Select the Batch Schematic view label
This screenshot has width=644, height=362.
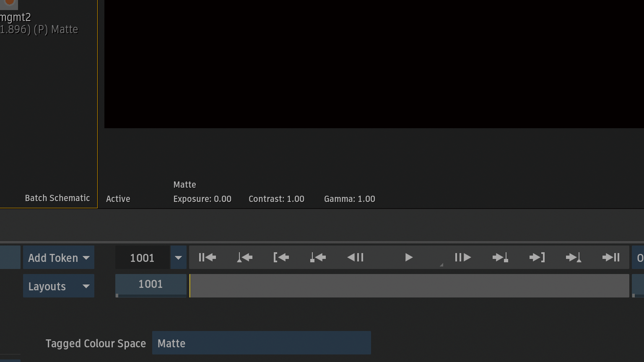(57, 198)
